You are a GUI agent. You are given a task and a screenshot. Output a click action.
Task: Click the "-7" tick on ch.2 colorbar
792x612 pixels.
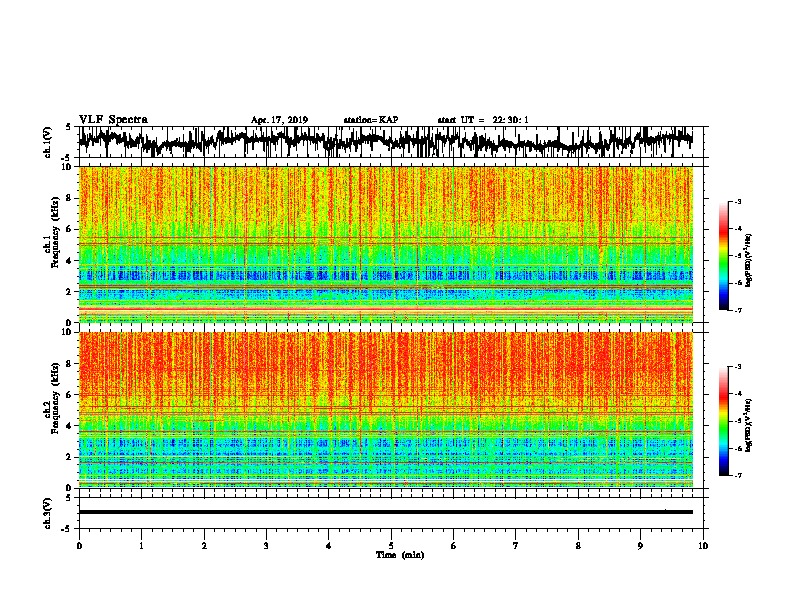coord(738,475)
